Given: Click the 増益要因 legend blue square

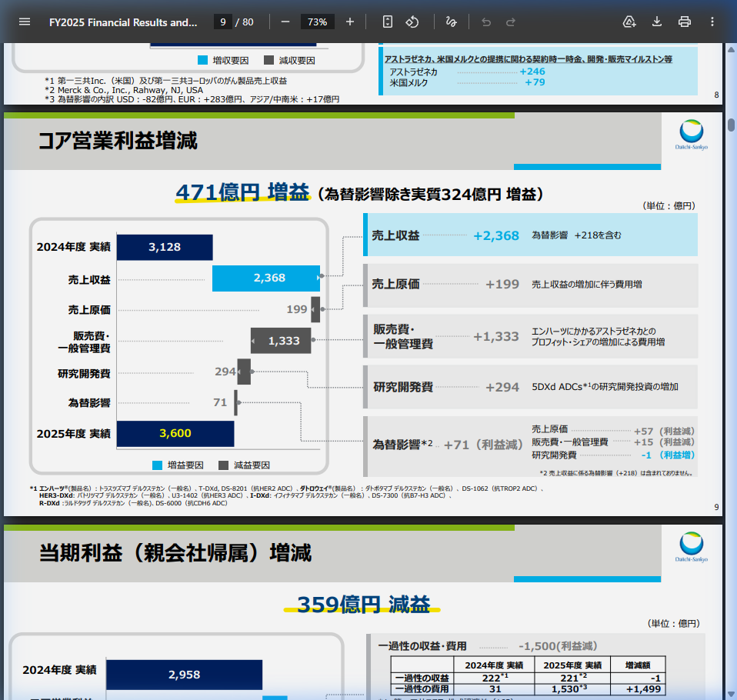Looking at the screenshot, I should coord(158,465).
